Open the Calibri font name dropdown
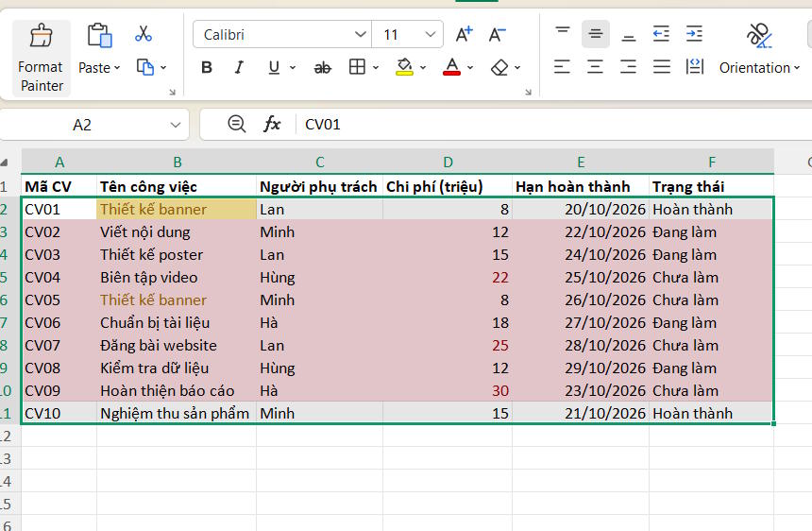Image resolution: width=812 pixels, height=531 pixels. coord(361,35)
